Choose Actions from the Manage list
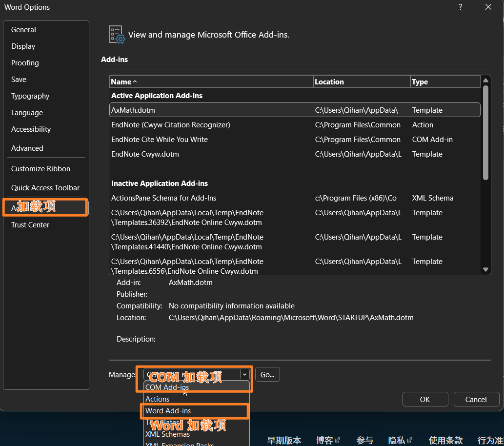The height and width of the screenshot is (446, 504). (197, 399)
